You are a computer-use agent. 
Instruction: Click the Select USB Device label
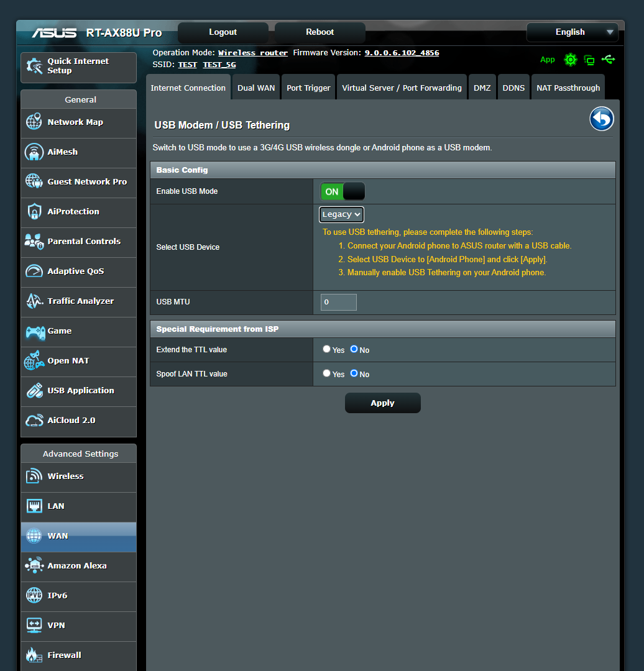(188, 247)
